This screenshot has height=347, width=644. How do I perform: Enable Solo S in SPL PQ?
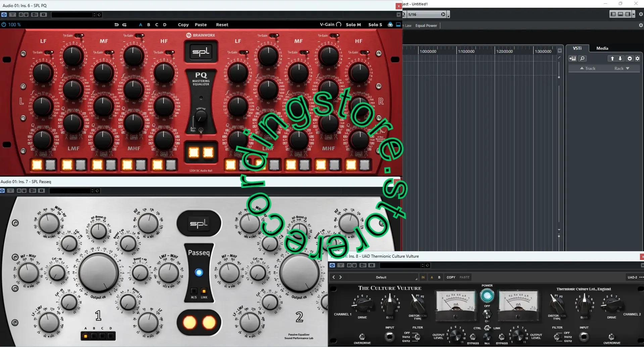(x=375, y=25)
